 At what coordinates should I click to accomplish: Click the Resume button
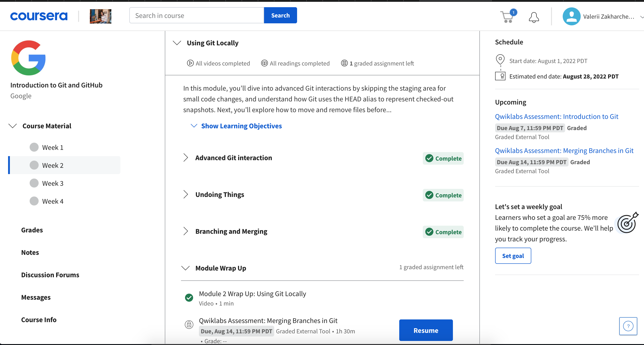click(426, 330)
